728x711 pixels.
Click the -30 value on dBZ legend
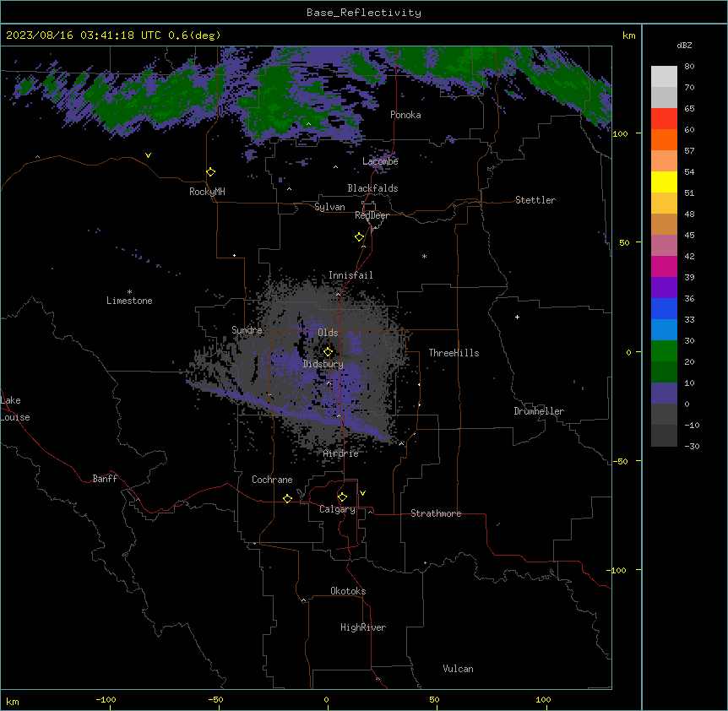[x=692, y=446]
